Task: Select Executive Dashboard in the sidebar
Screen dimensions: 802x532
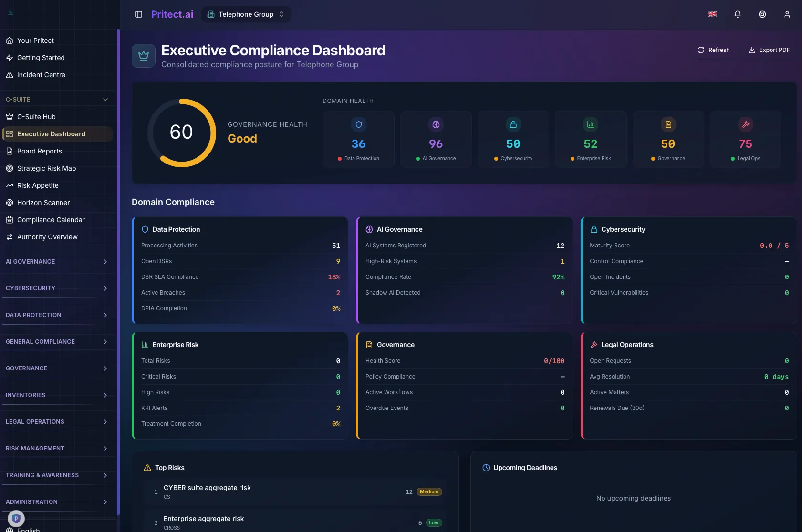Action: coord(57,134)
